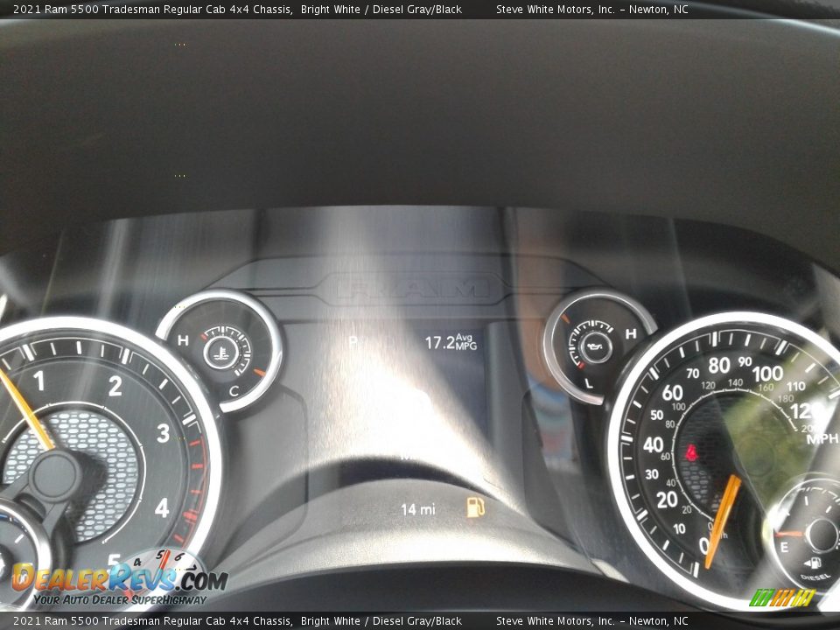Screen dimensions: 840x630
Task: Click bottom caption "Bright White / Diesel Gray/Black" text
Action: [x=381, y=621]
